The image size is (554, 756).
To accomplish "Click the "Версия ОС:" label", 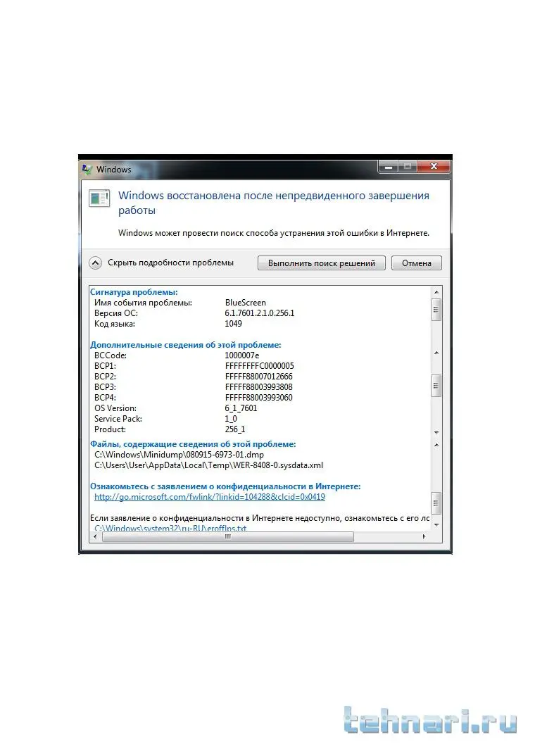I will (x=116, y=313).
